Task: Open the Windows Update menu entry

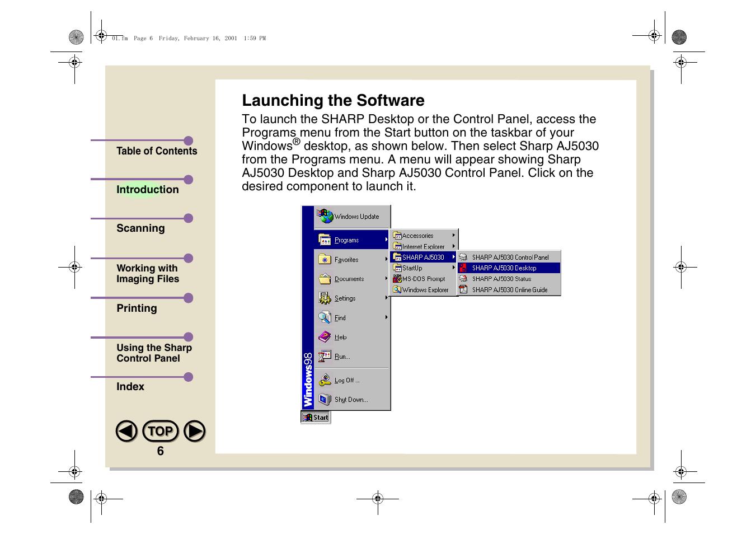Action: point(352,217)
